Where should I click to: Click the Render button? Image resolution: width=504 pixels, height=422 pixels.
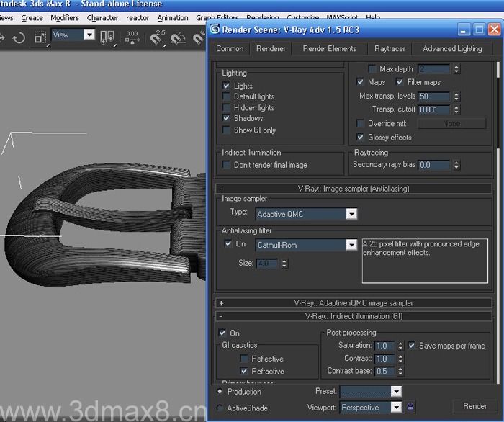click(474, 406)
